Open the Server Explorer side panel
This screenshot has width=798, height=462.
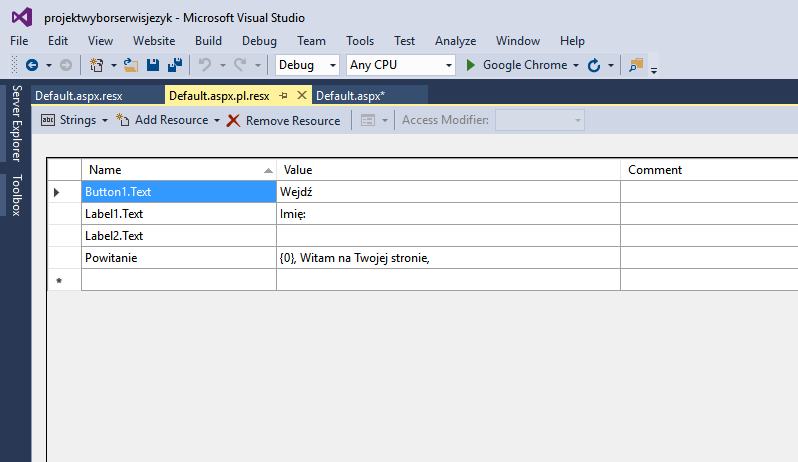click(16, 124)
